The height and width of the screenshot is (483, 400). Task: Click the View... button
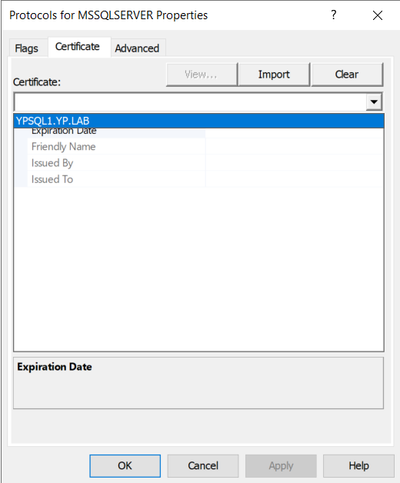202,74
